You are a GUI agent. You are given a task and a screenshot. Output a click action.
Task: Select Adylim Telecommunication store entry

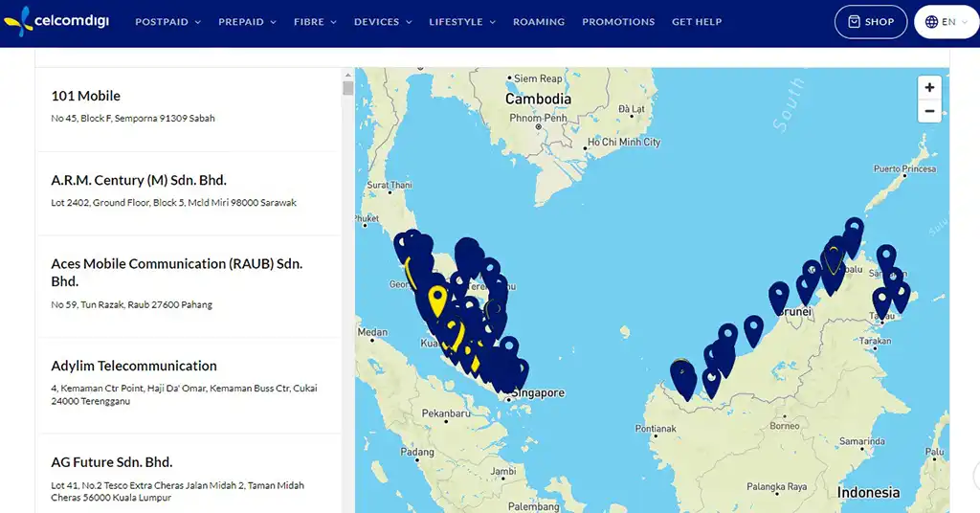pyautogui.click(x=189, y=385)
